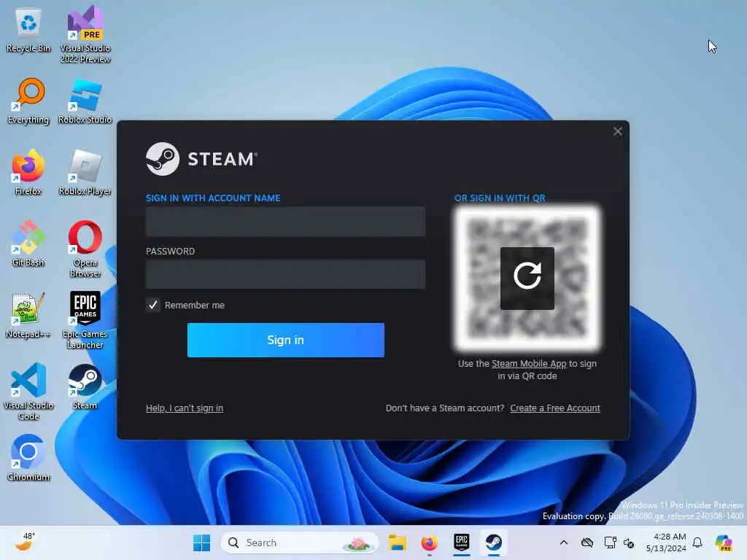Close the Steam sign-in window
The image size is (747, 560).
click(x=617, y=131)
